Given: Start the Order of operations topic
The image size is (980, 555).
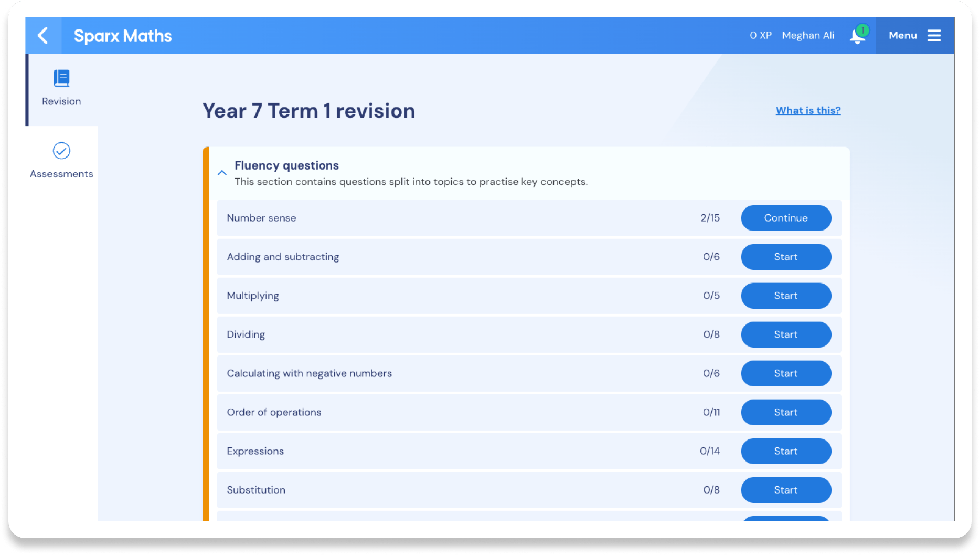Looking at the screenshot, I should coord(785,412).
